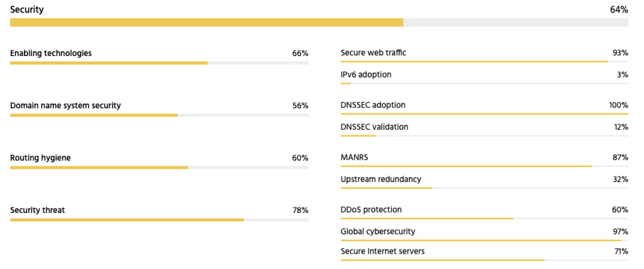Click the DNSSEC validation label

(x=374, y=127)
